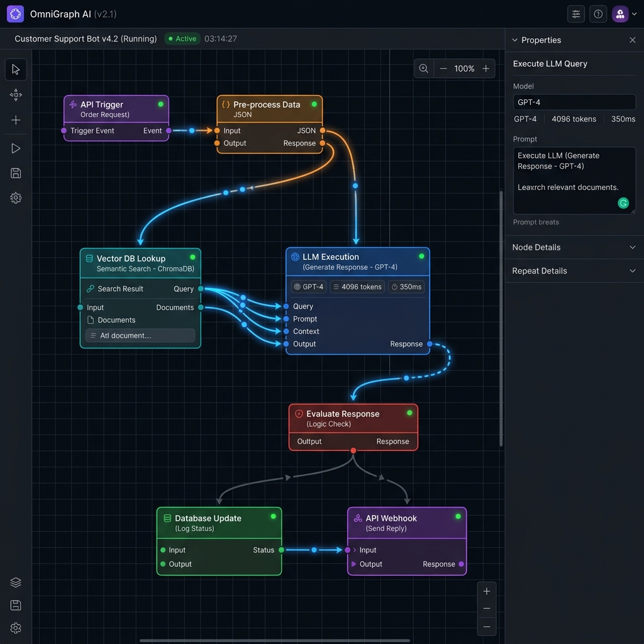Screen dimensions: 644x644
Task: Open the info icon in header
Action: coord(598,14)
